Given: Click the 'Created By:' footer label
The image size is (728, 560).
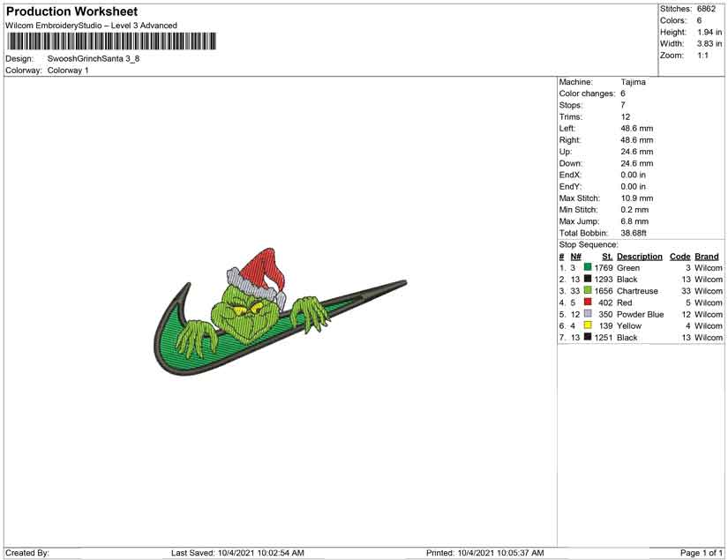Looking at the screenshot, I should [x=27, y=553].
